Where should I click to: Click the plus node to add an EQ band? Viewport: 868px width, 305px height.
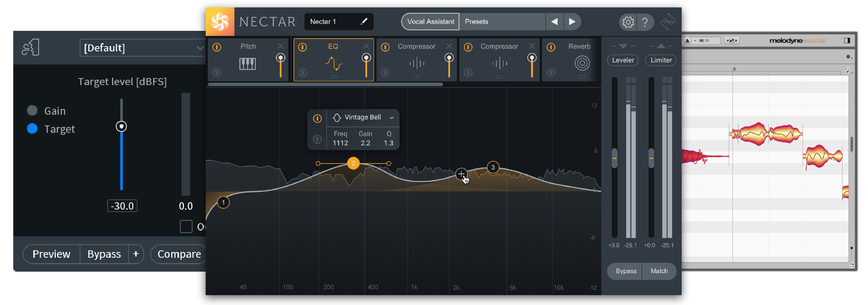462,174
